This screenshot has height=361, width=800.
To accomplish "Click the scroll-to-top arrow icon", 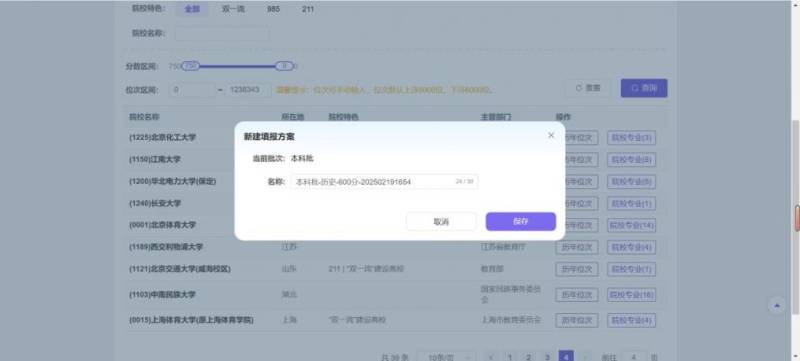I will (x=777, y=305).
